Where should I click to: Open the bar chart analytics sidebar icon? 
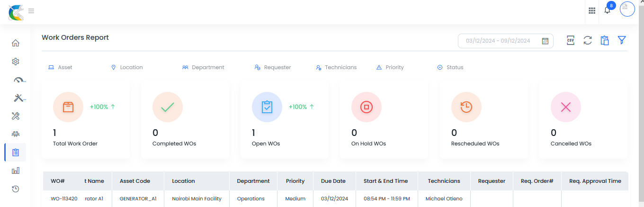click(16, 171)
